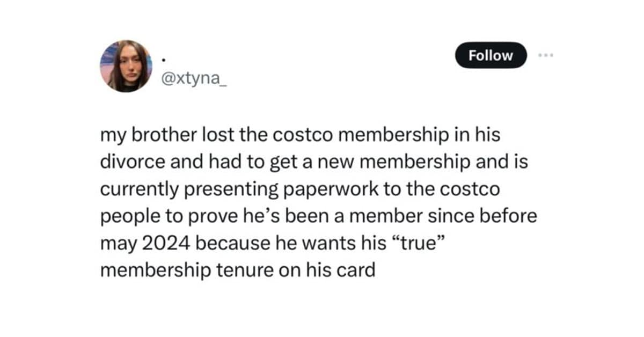Open the round profile picture avatar
Image resolution: width=644 pixels, height=337 pixels.
[x=126, y=66]
